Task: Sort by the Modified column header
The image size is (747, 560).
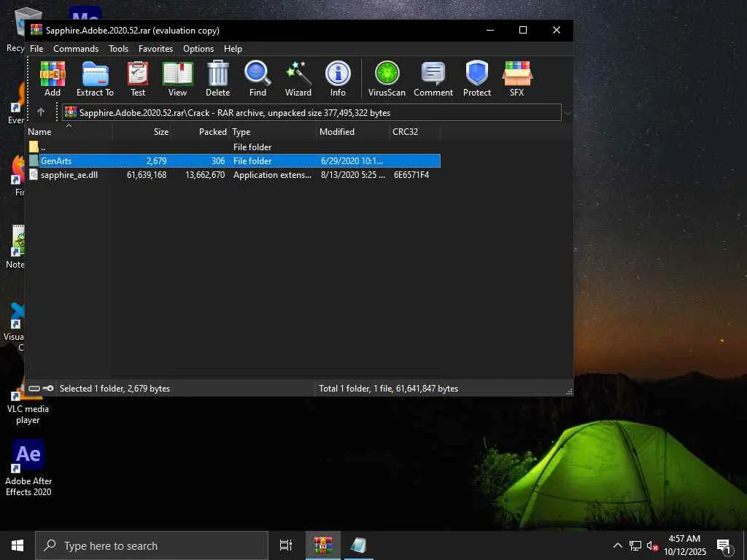Action: (353, 131)
